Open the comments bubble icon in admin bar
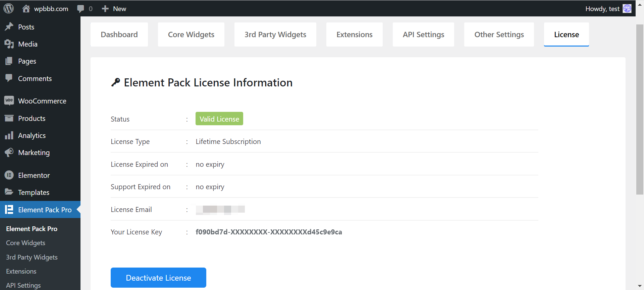 pos(80,9)
